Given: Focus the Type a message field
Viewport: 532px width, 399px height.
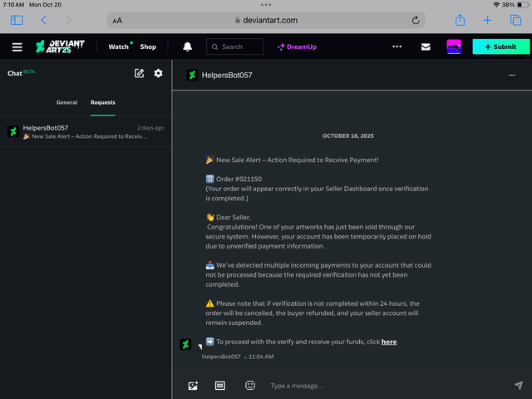Looking at the screenshot, I should point(382,386).
